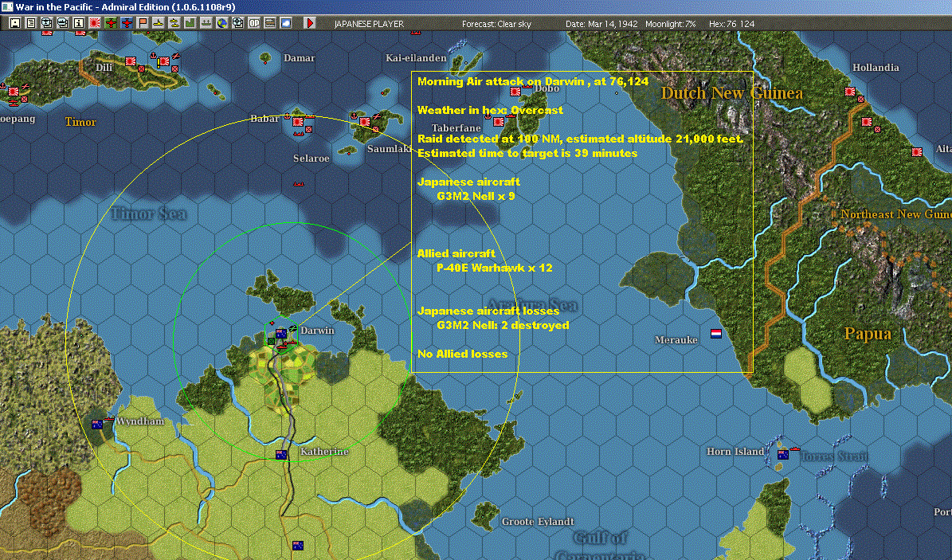Viewport: 952px width, 560px height.
Task: Open the save/disk menu icon in toolbar
Action: point(15,23)
